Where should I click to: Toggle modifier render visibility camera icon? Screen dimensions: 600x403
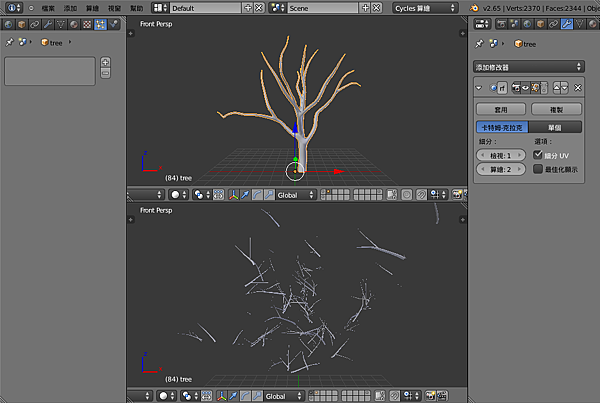(x=516, y=88)
